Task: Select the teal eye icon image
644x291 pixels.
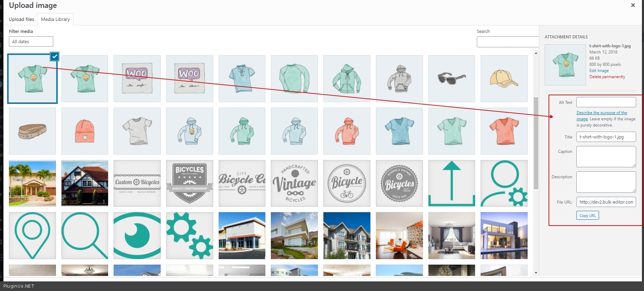Action: 137,235
